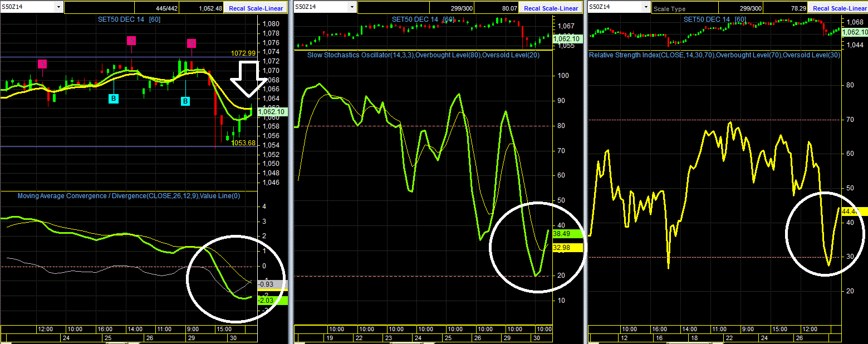Click the -2.03 MACD value tag
The height and width of the screenshot is (344, 868).
pyautogui.click(x=272, y=300)
